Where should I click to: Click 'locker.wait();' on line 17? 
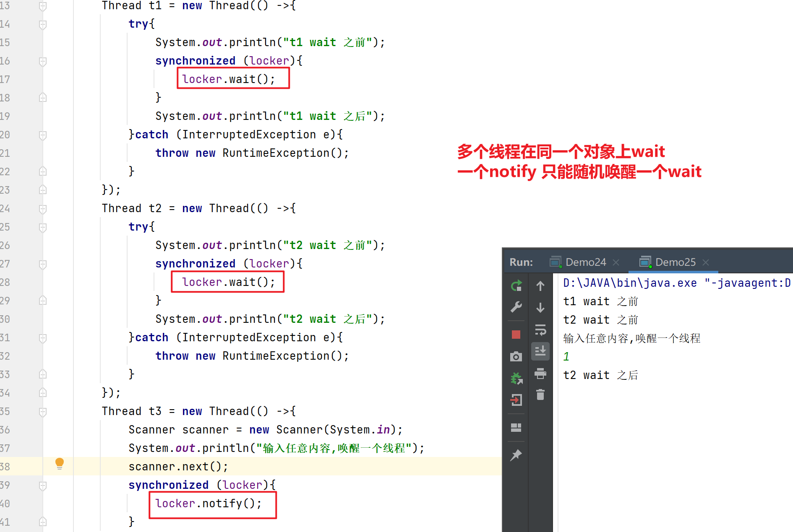(x=229, y=79)
